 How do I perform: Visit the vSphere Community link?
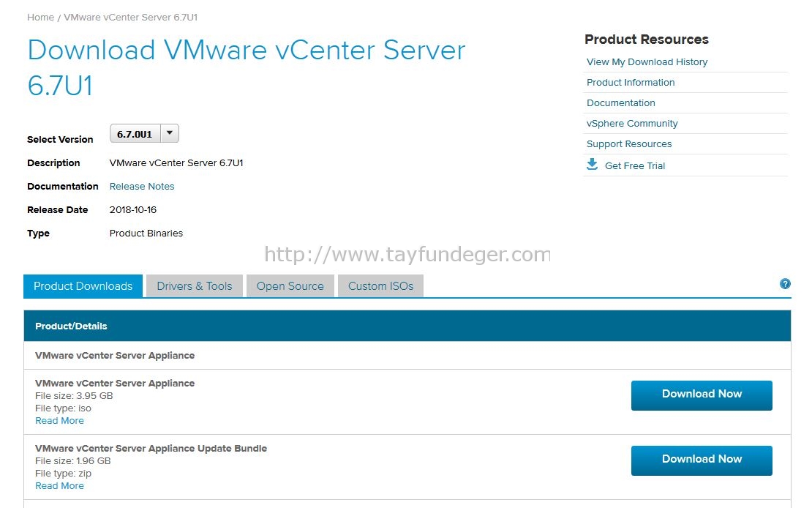pyautogui.click(x=632, y=124)
